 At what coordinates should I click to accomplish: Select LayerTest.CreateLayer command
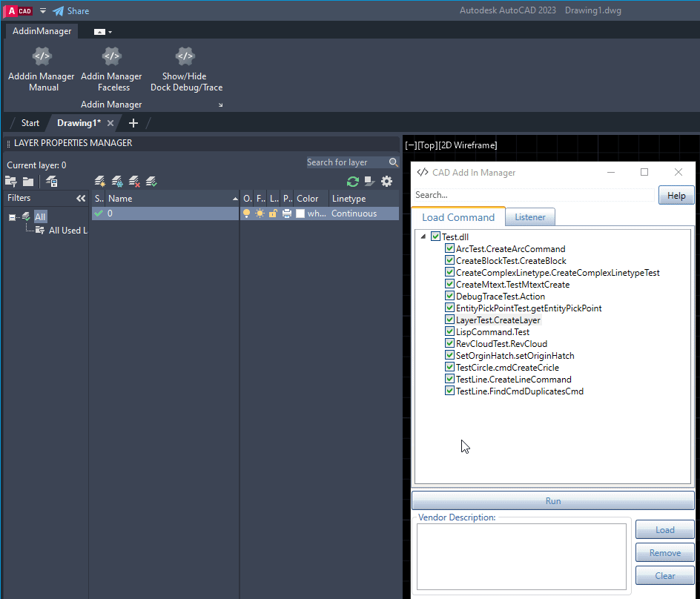click(x=498, y=320)
